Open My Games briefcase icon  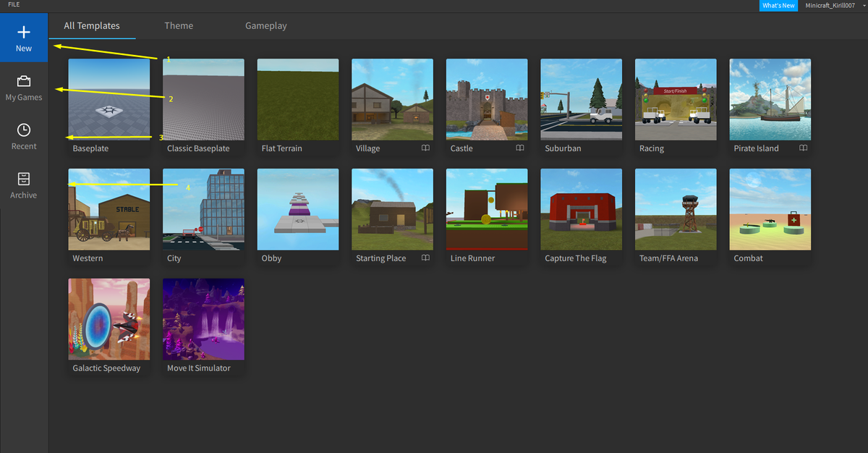coord(24,81)
